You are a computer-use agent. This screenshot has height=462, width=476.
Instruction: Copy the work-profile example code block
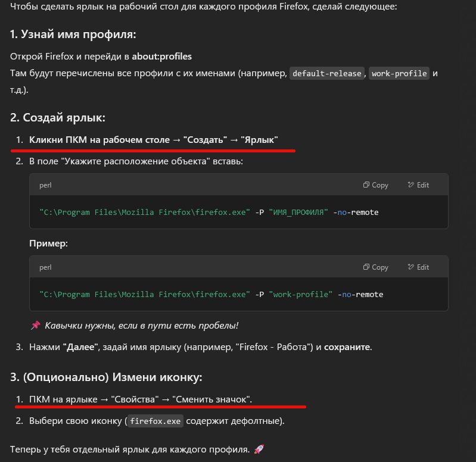coord(375,267)
